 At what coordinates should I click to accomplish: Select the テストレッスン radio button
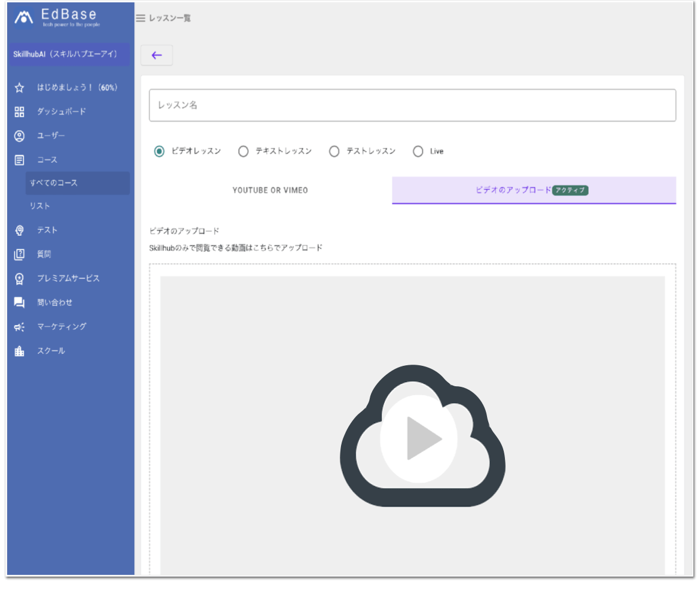pyautogui.click(x=334, y=151)
